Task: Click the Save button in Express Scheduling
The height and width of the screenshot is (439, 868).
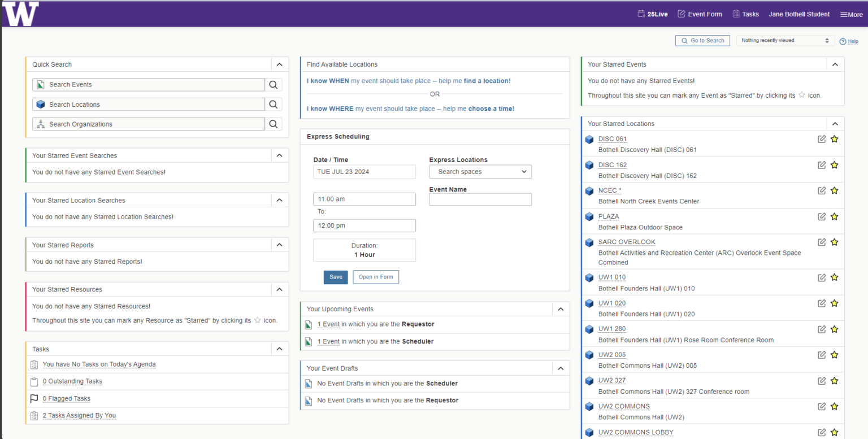Action: pyautogui.click(x=336, y=277)
